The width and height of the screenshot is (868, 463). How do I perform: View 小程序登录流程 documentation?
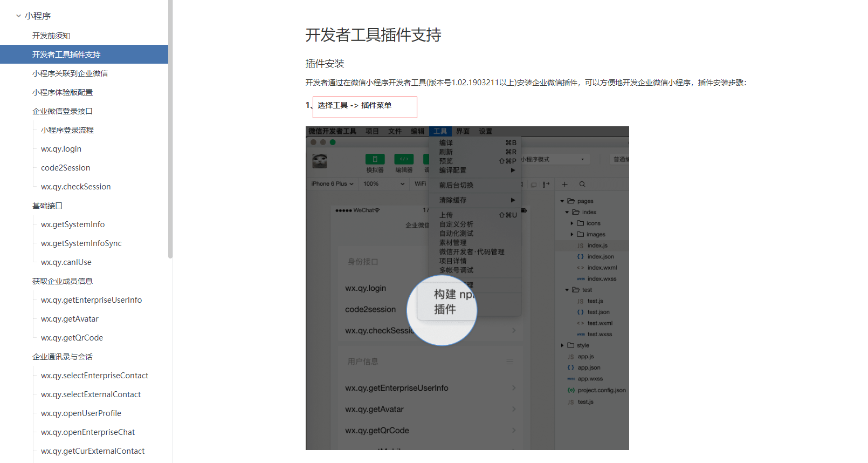click(x=67, y=130)
